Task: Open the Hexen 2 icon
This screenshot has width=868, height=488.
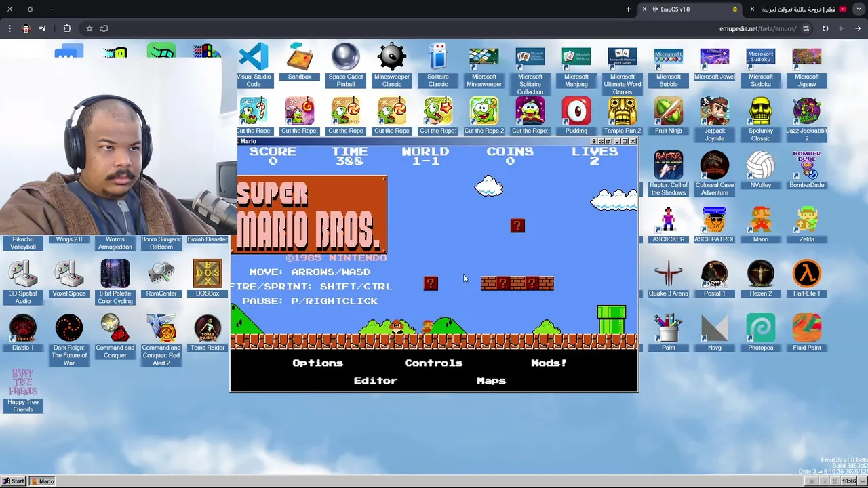Action: [x=761, y=279]
